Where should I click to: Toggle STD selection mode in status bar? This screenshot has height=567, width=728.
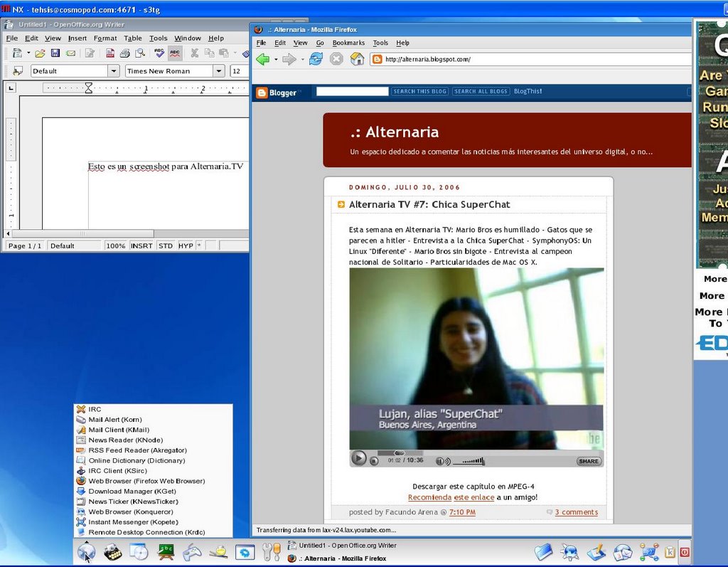(x=166, y=246)
